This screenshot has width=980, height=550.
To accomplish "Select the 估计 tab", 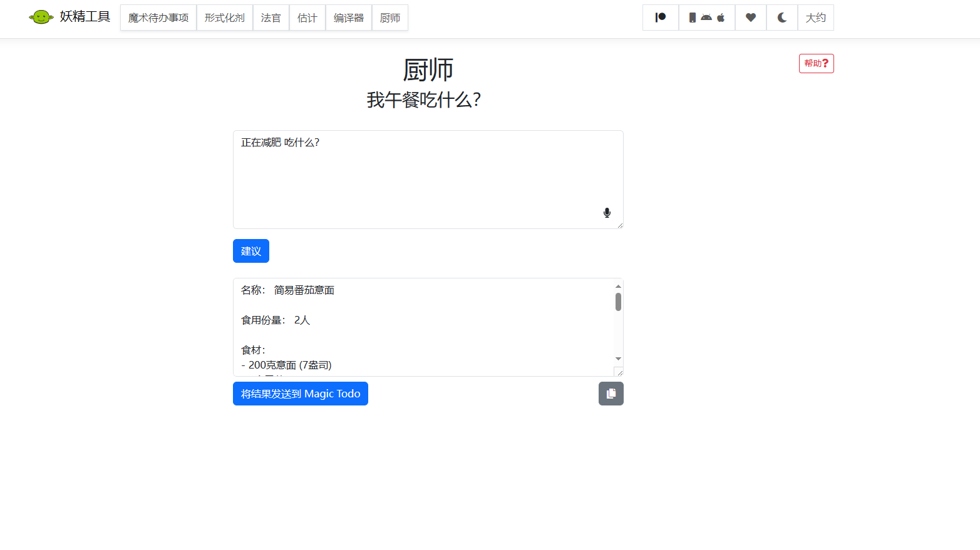I will click(x=307, y=18).
